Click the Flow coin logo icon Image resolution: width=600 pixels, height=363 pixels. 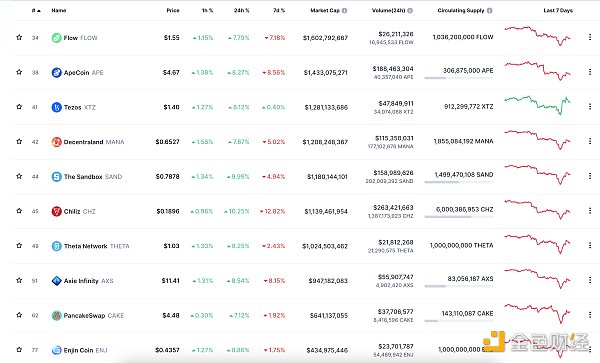[x=57, y=38]
